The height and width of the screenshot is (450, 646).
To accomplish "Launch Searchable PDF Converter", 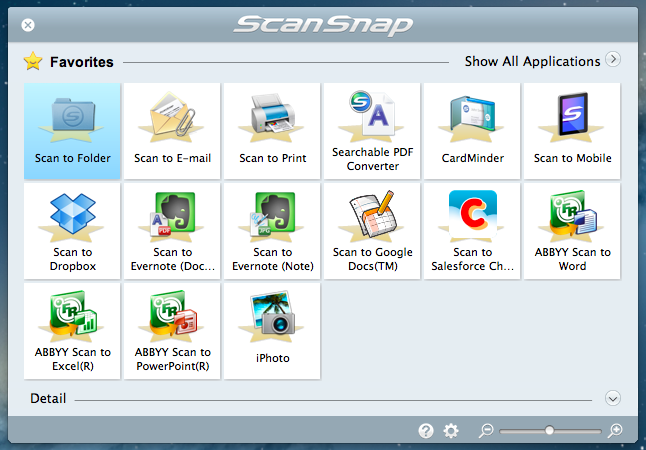I will click(372, 130).
